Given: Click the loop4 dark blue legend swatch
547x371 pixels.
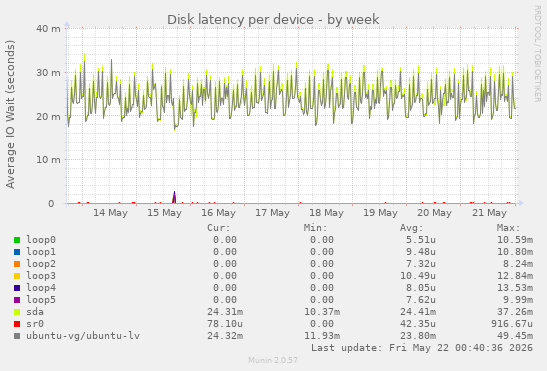Looking at the screenshot, I should pyautogui.click(x=17, y=288).
